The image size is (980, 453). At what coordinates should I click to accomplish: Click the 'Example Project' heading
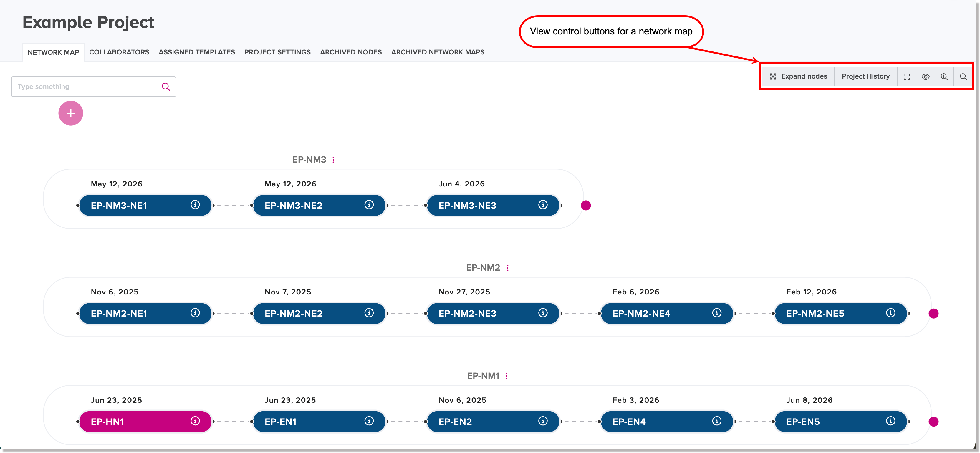tap(88, 22)
